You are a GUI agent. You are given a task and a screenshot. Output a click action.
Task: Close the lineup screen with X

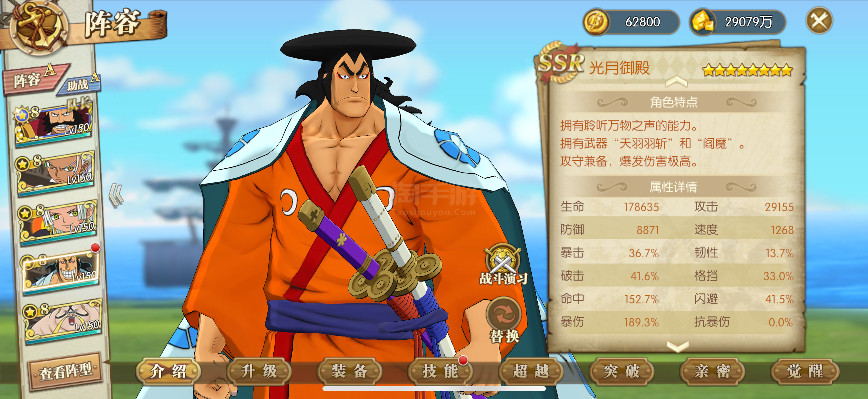pyautogui.click(x=819, y=21)
